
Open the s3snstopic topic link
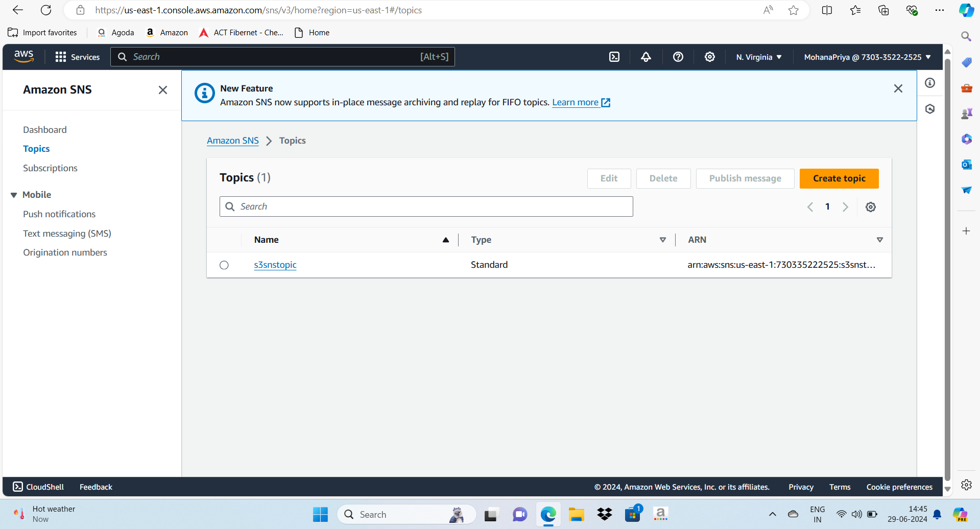tap(275, 265)
